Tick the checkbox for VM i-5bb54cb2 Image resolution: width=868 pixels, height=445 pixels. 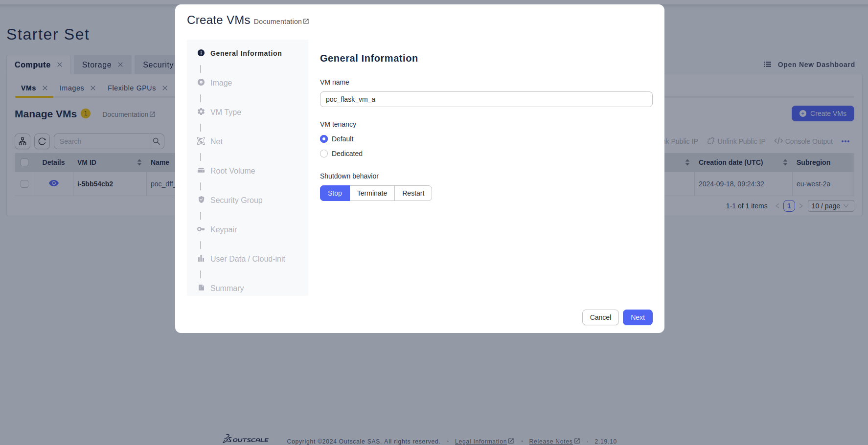[x=24, y=184]
